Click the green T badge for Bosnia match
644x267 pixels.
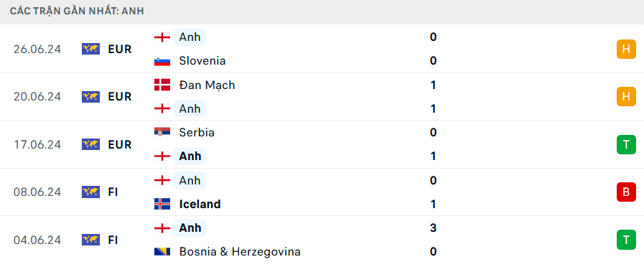click(626, 240)
